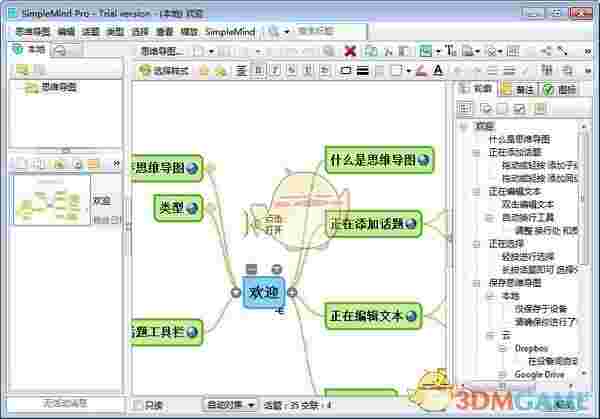Viewport: 600px width, 419px height.
Task: Click the orange list view icon above thumbnail
Action: click(93, 164)
